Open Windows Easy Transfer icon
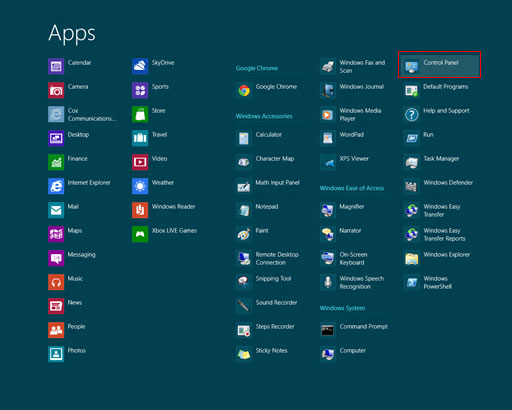Image resolution: width=512 pixels, height=410 pixels. click(412, 210)
